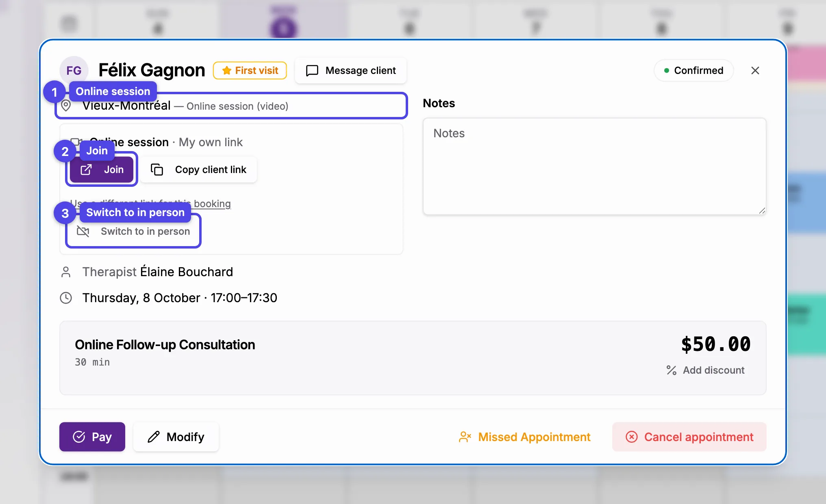Click the Online Follow-up Consultation title
826x504 pixels.
click(x=165, y=345)
